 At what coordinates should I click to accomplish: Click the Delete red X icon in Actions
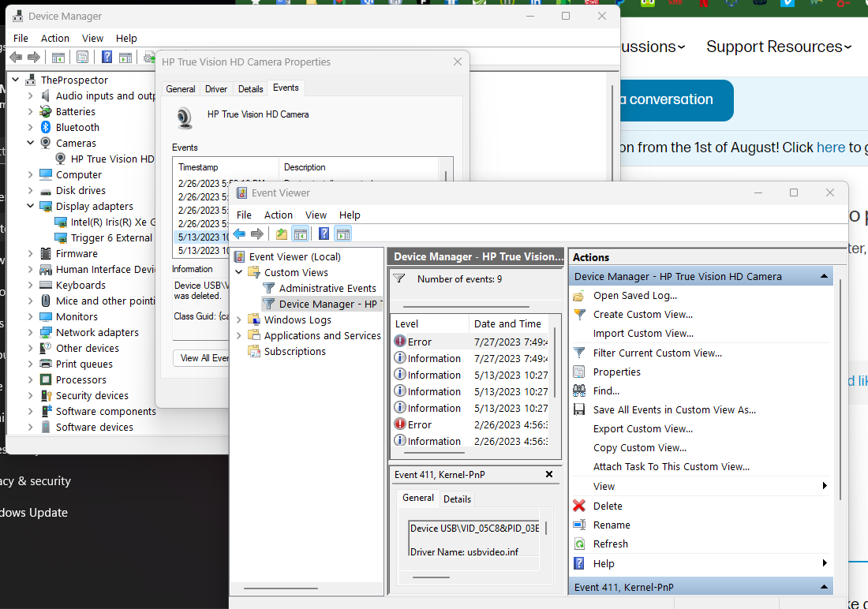point(579,506)
